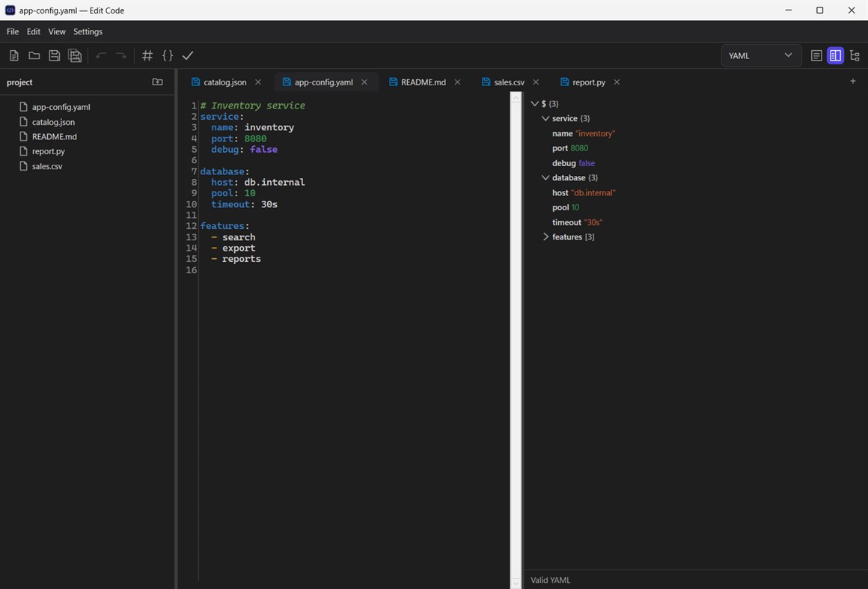Open the YAML language dropdown
The height and width of the screenshot is (589, 868).
pyautogui.click(x=761, y=55)
